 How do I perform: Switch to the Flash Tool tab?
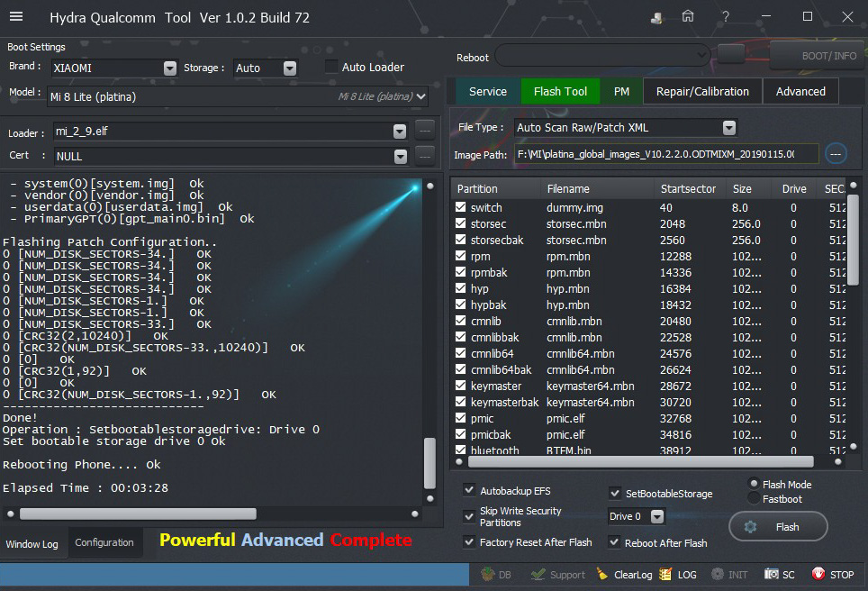pyautogui.click(x=560, y=91)
